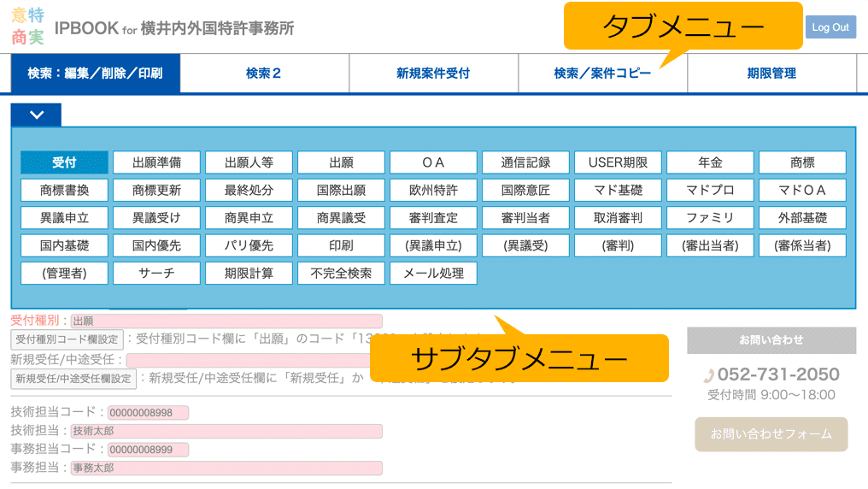The height and width of the screenshot is (489, 868).
Task: Choose the マドＯＡ sub-tab
Action: (803, 191)
